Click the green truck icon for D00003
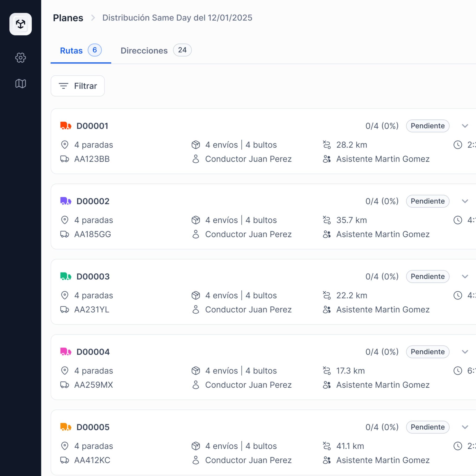The image size is (476, 476). tap(66, 277)
